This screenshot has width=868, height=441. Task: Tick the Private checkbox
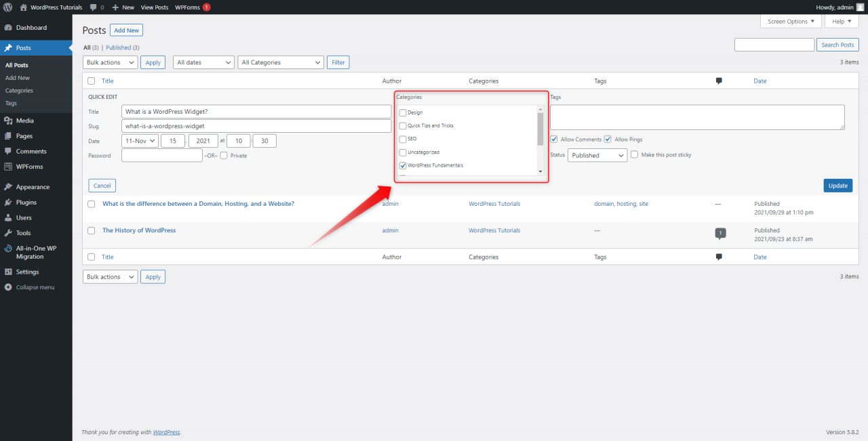coord(224,156)
